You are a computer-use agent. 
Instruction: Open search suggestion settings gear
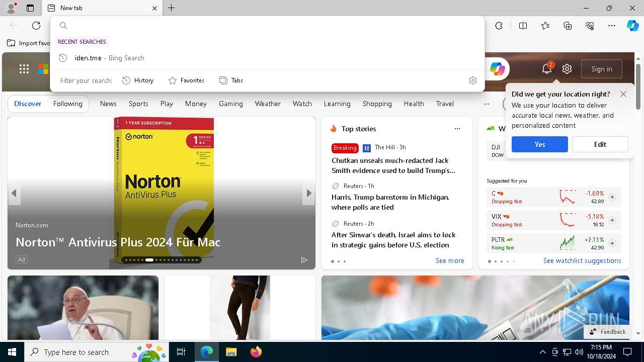(x=473, y=80)
